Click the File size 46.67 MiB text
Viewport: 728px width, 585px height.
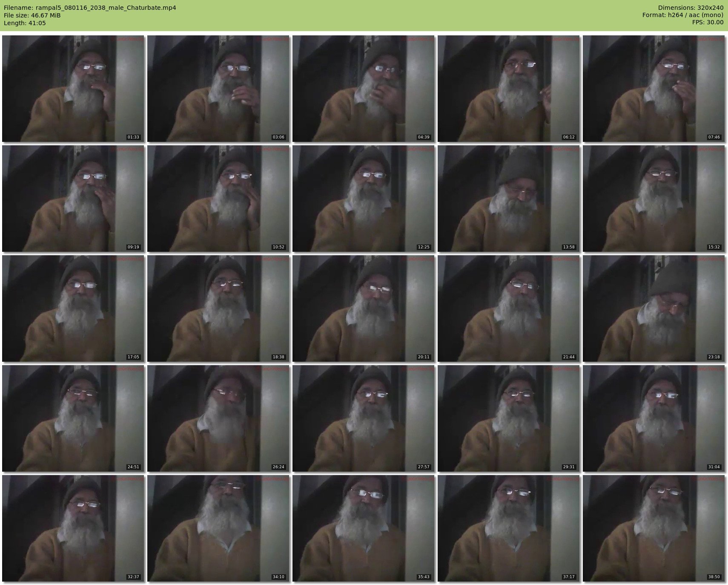coord(32,15)
